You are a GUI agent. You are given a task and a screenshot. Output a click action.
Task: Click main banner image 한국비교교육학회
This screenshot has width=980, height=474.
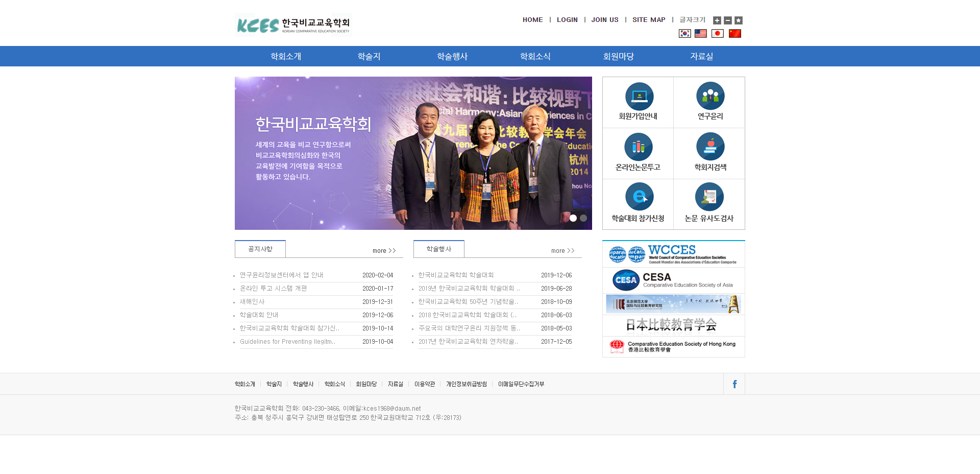pyautogui.click(x=413, y=153)
